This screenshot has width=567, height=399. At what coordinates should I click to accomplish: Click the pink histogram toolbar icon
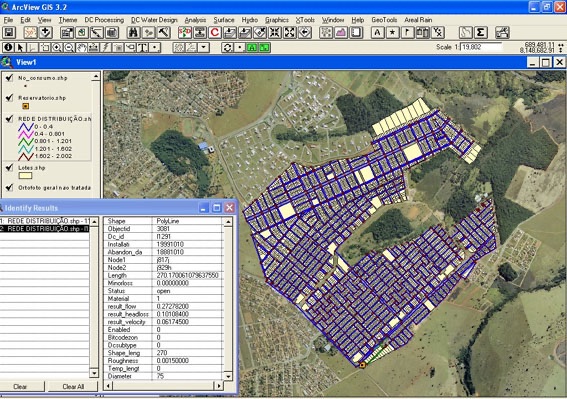[341, 33]
